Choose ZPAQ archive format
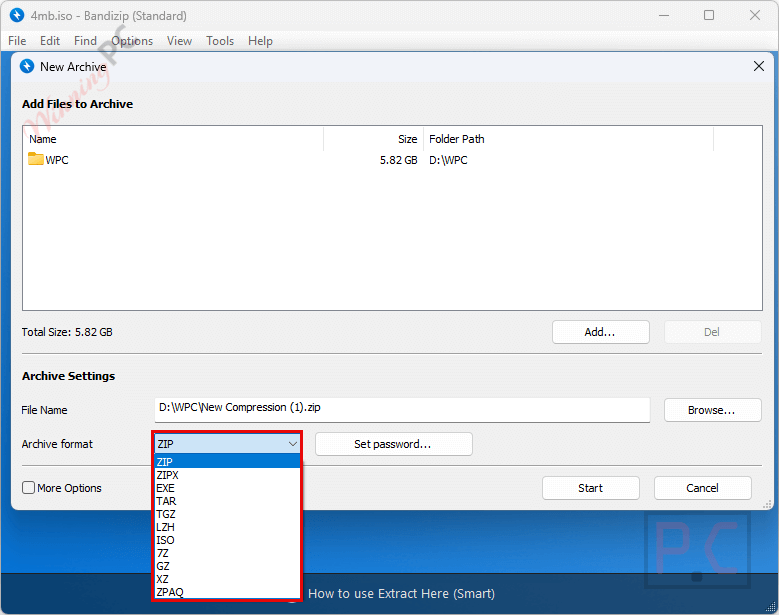 pyautogui.click(x=228, y=592)
